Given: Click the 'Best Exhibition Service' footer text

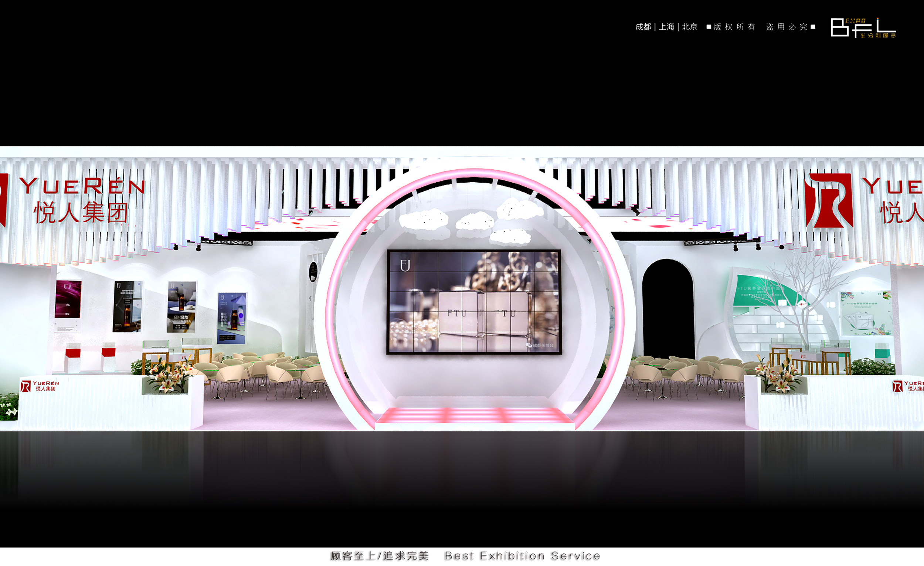Looking at the screenshot, I should (x=522, y=556).
